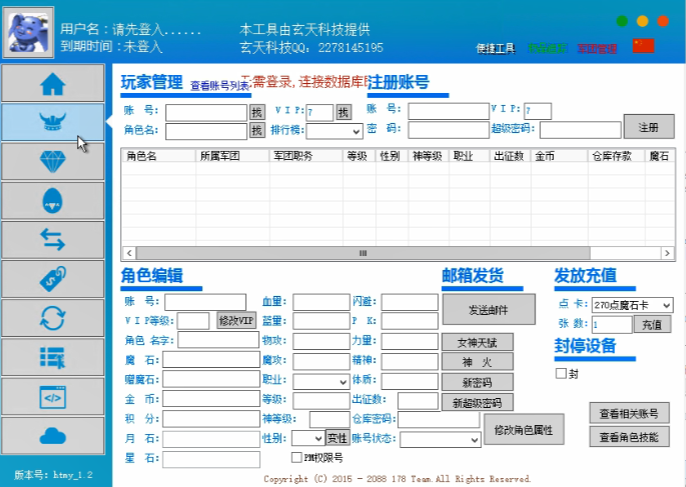686x487 pixels.
Task: Click the horizontal scrollbar thumb
Action: [363, 253]
